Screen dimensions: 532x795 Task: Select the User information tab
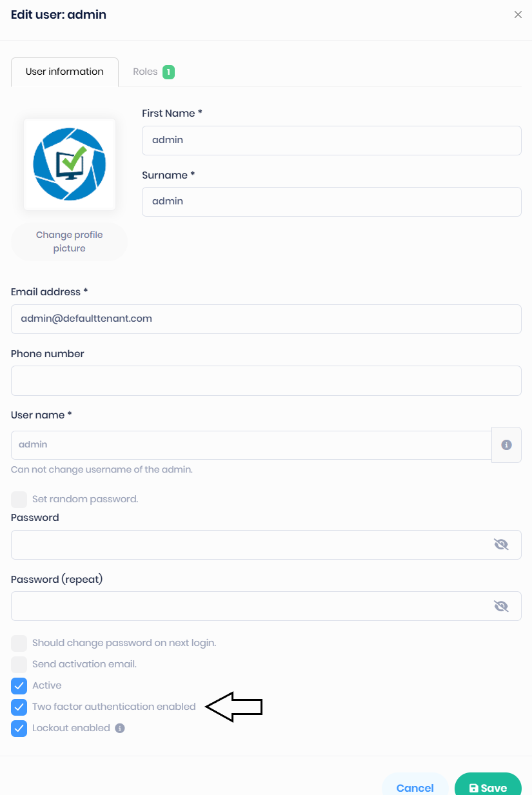(64, 72)
